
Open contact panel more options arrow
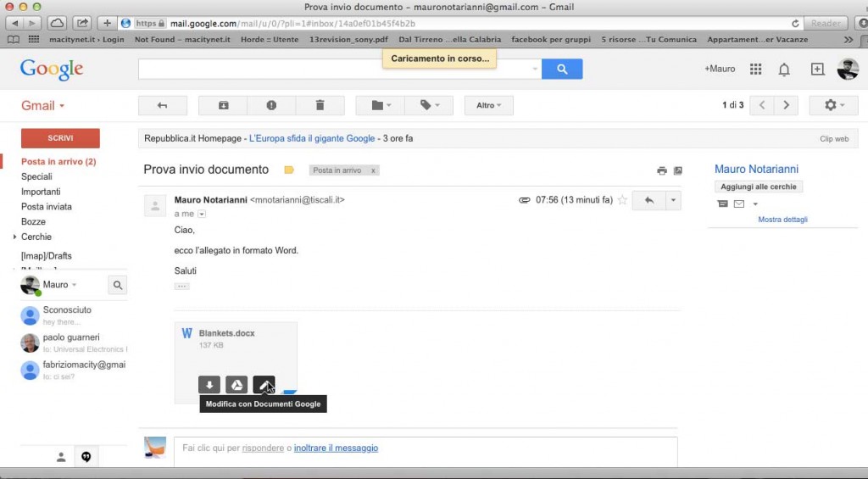pos(755,203)
